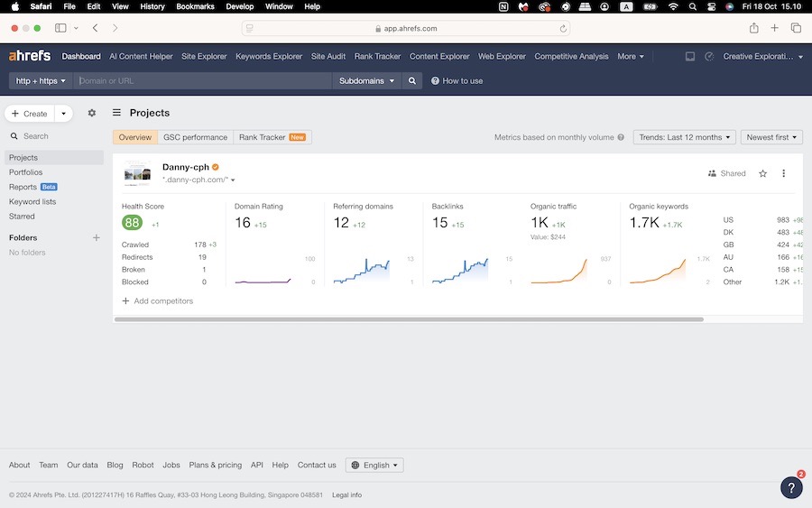Star the Danny-cph project
Image resolution: width=812 pixels, height=508 pixels.
762,173
